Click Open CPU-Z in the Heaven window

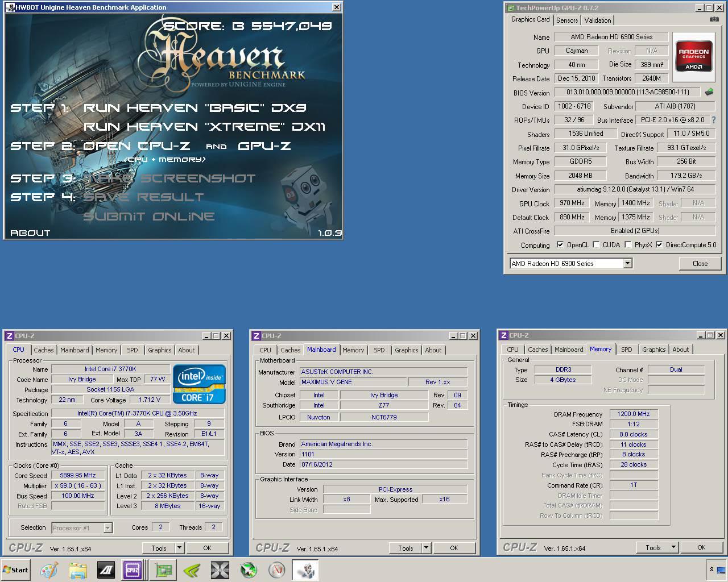tap(136, 146)
